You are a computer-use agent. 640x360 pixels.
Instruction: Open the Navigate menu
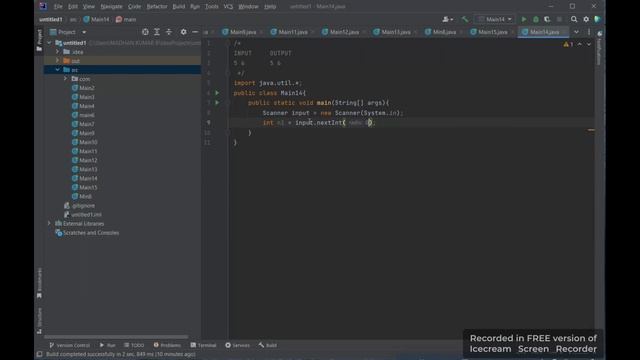coord(111,7)
